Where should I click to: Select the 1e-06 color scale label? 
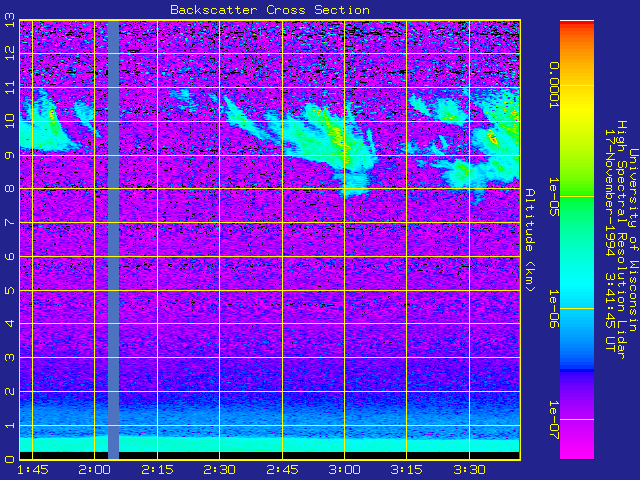(x=553, y=309)
